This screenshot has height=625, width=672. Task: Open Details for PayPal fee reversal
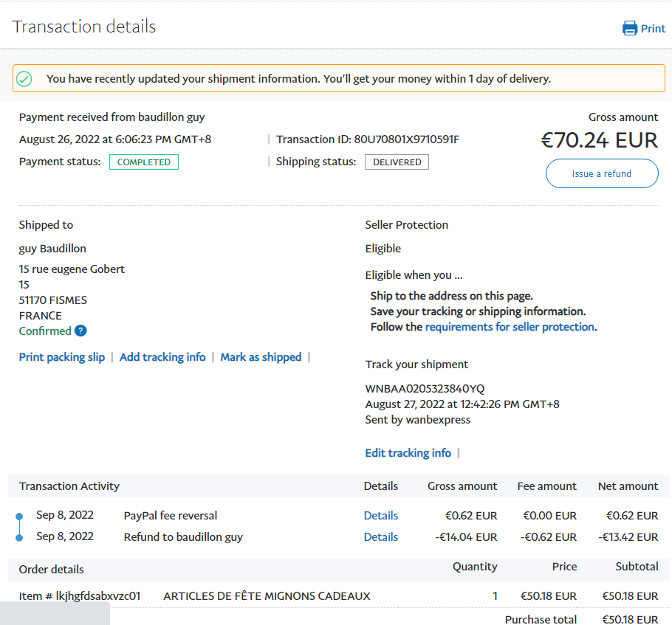click(380, 516)
